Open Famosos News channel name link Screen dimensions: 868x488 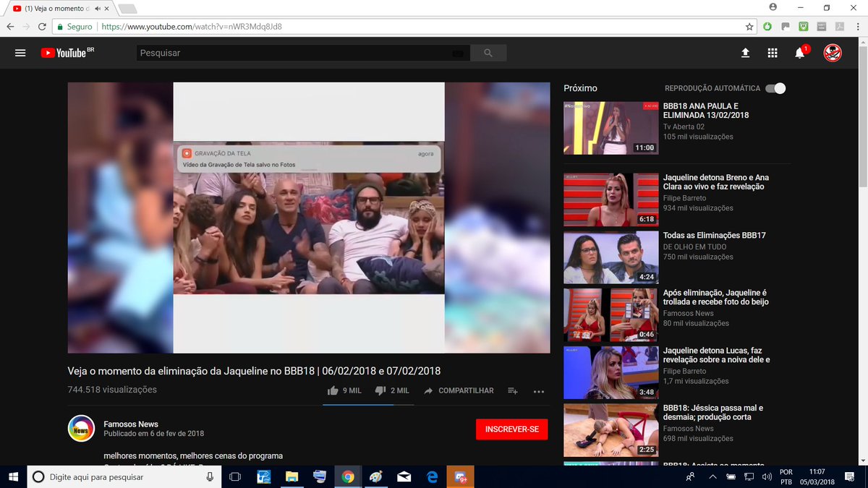click(131, 424)
